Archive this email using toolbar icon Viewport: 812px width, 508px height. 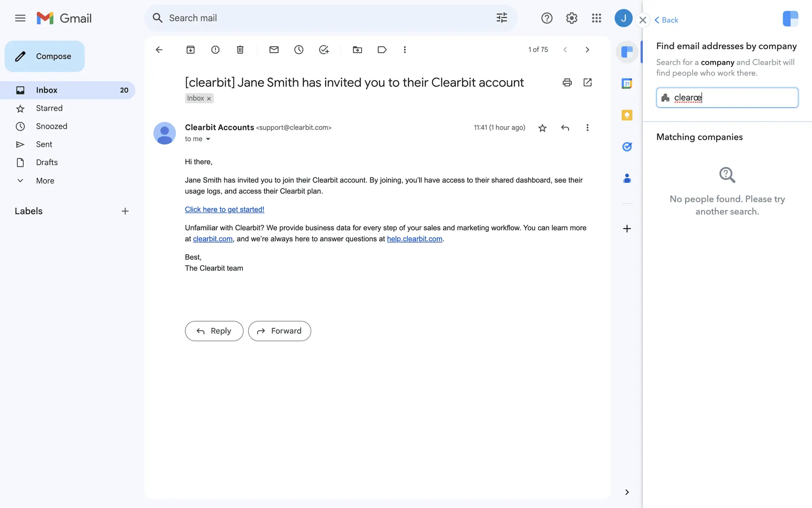[190, 50]
